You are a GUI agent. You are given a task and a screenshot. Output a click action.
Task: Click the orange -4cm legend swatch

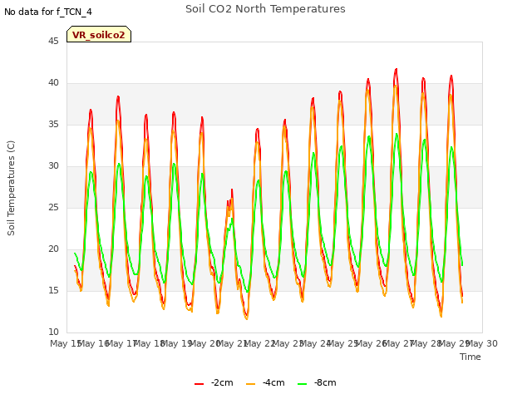click(250, 384)
